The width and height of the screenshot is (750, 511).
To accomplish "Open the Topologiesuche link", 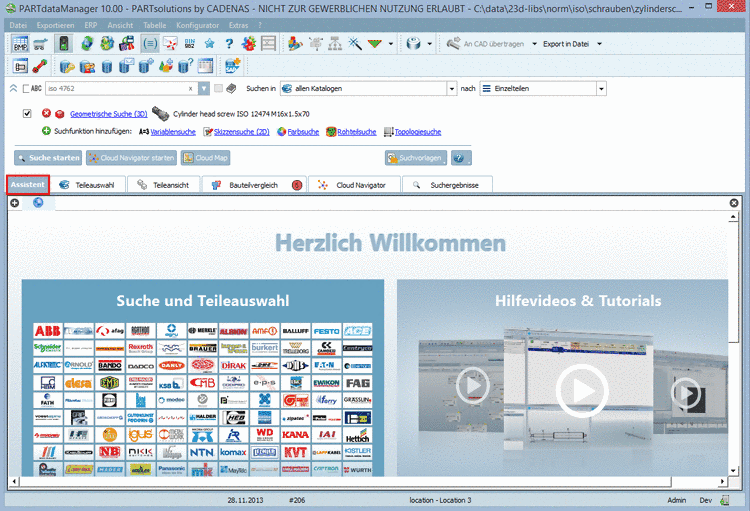I will (418, 132).
